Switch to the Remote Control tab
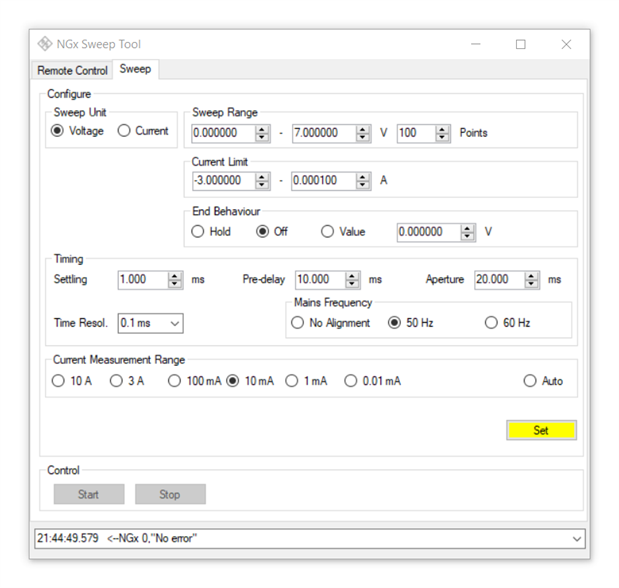The height and width of the screenshot is (588, 619). (72, 70)
